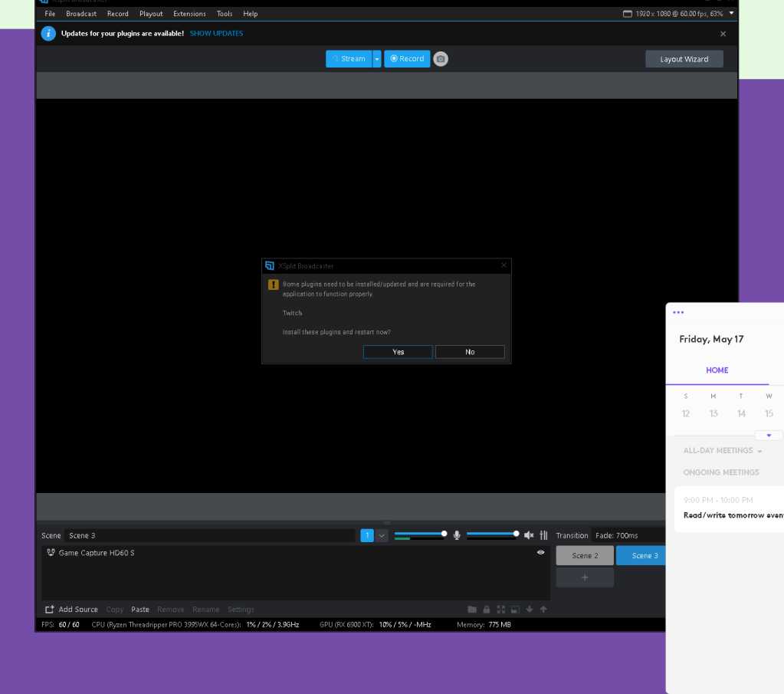Click Remove in source toolbar

(x=170, y=610)
